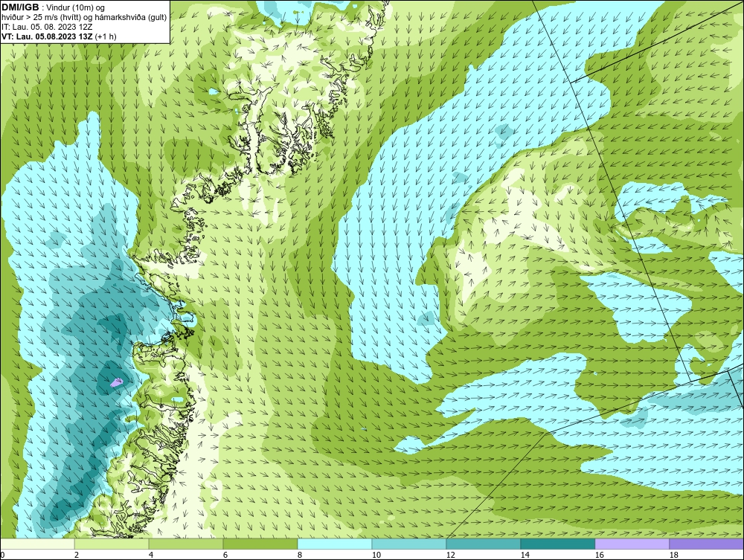Click the 4-6 m/s green legend swatch
The height and width of the screenshot is (560, 744).
click(186, 544)
